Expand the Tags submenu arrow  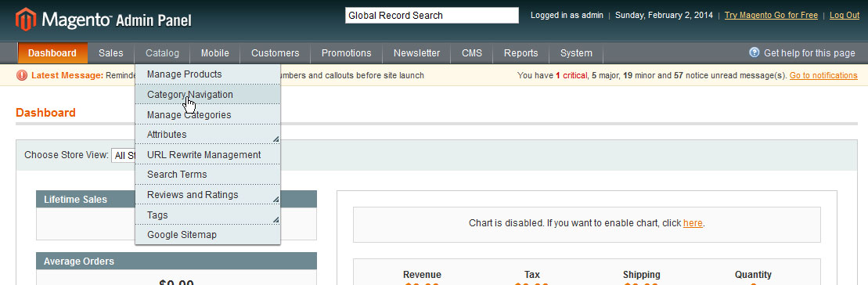pos(276,220)
